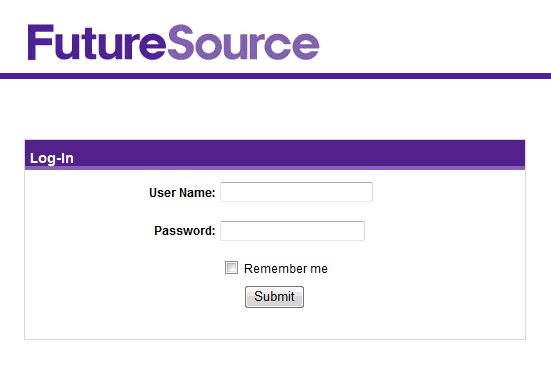Select the empty username entry box

click(x=296, y=192)
